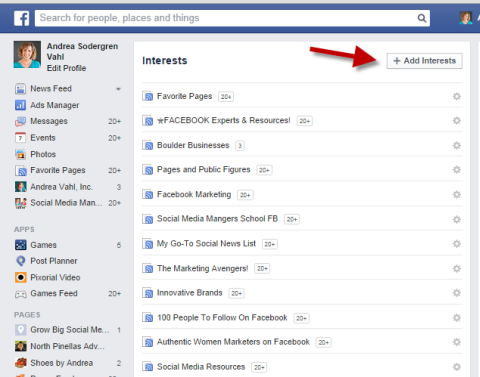The height and width of the screenshot is (377, 480).
Task: Click Social Media Resources list name
Action: tap(201, 367)
